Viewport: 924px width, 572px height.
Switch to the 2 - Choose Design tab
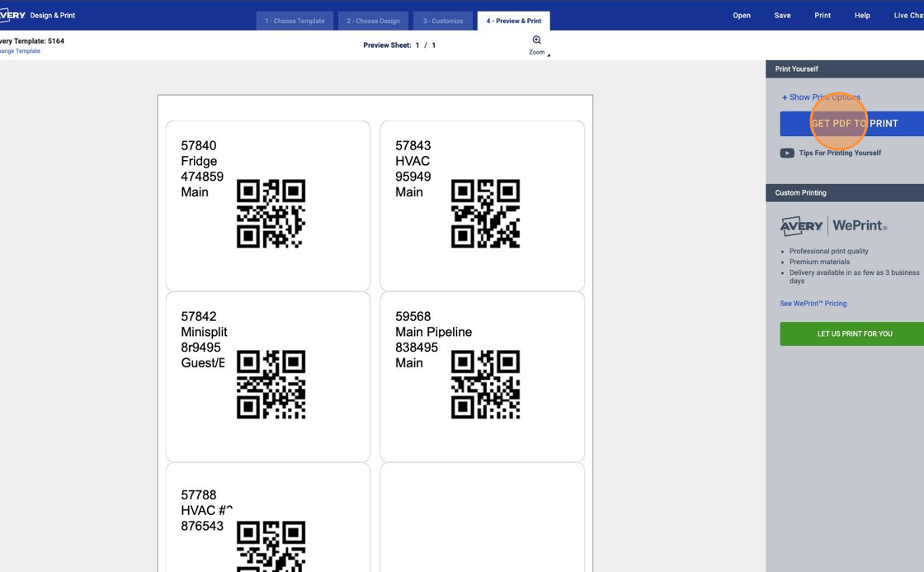373,21
